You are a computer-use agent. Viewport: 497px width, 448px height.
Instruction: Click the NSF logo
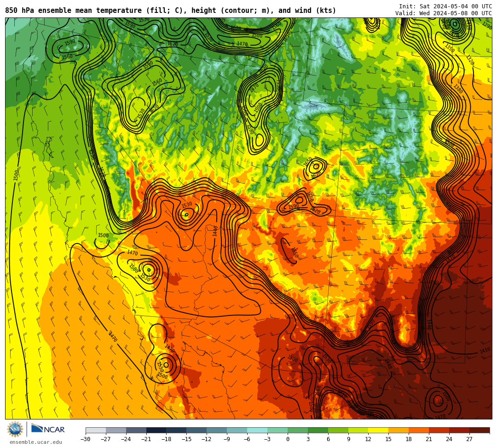[x=15, y=429]
